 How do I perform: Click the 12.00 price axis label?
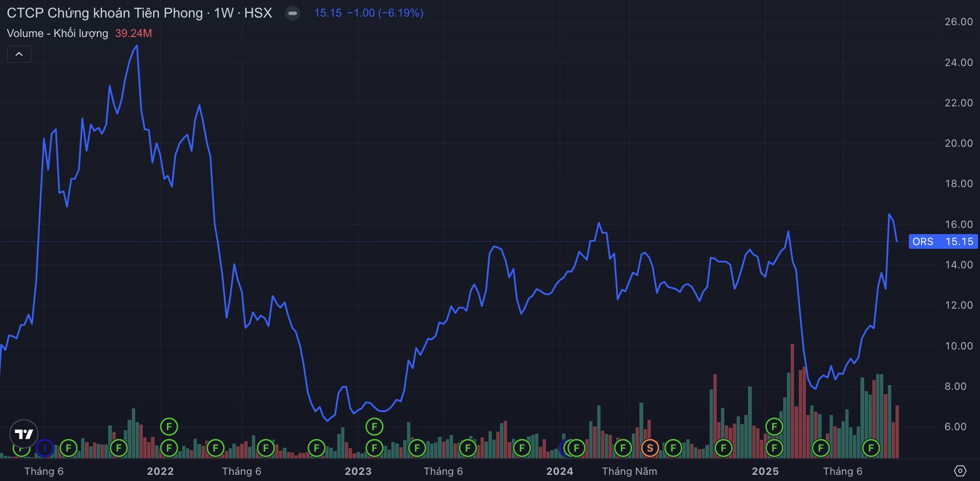[959, 305]
